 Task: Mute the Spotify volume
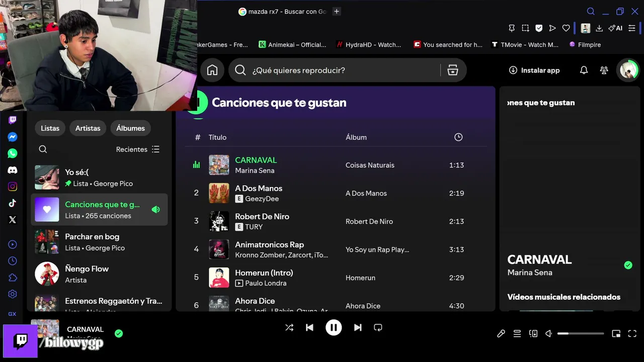(x=549, y=333)
